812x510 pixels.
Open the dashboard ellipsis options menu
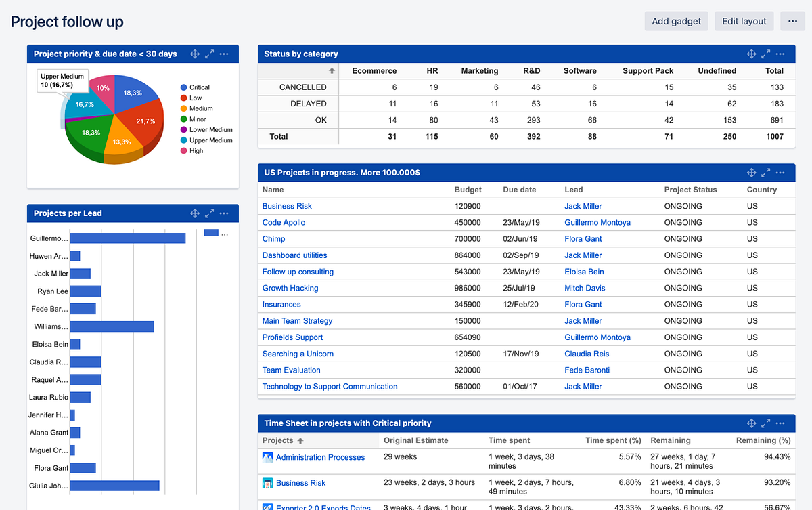pyautogui.click(x=792, y=21)
